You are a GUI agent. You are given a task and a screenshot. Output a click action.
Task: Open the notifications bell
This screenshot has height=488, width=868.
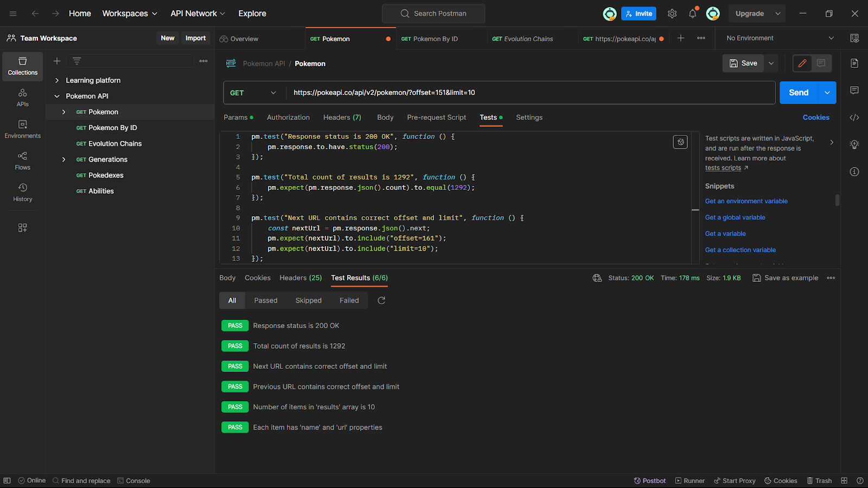(693, 14)
